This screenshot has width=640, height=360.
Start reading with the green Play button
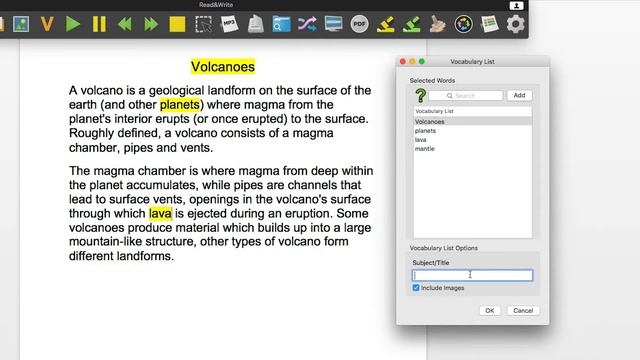click(x=73, y=24)
